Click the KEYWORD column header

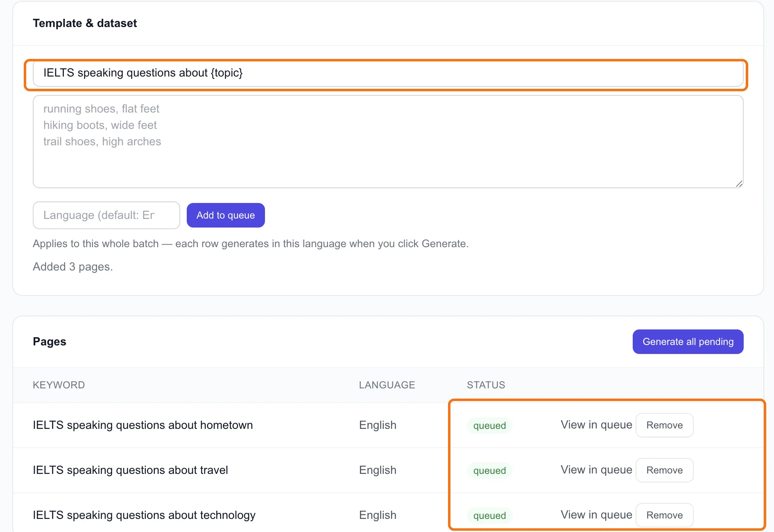[x=59, y=385]
